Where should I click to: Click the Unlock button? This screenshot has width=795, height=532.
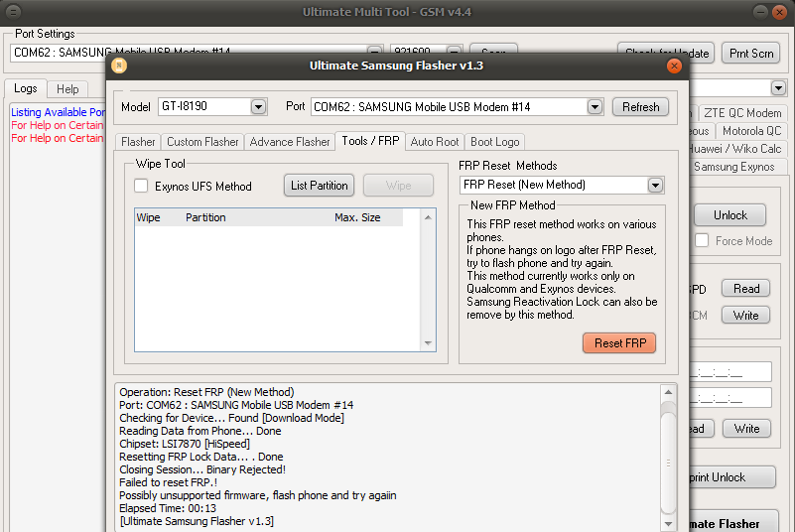click(729, 214)
